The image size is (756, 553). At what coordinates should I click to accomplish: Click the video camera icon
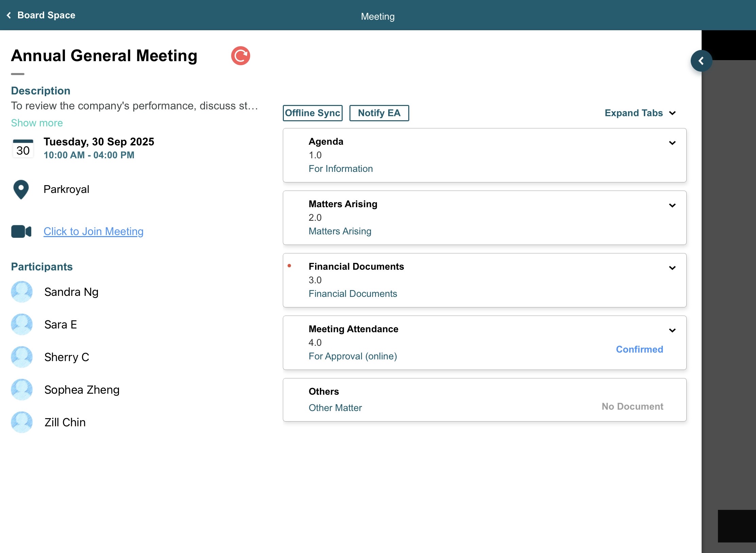point(21,231)
